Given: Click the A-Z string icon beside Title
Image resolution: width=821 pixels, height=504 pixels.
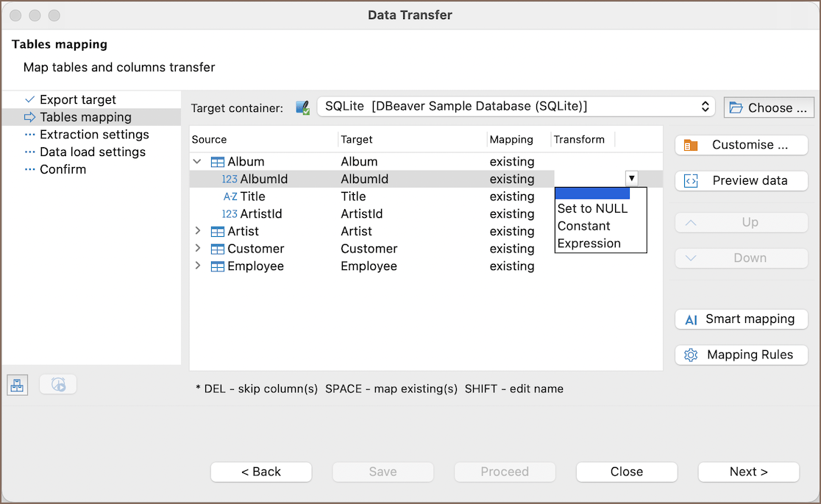Looking at the screenshot, I should pos(230,196).
